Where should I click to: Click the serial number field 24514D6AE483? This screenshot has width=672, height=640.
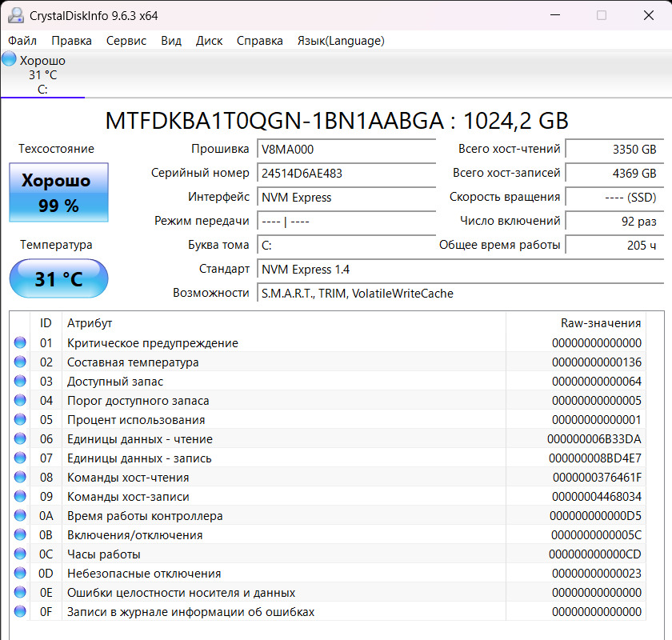346,173
